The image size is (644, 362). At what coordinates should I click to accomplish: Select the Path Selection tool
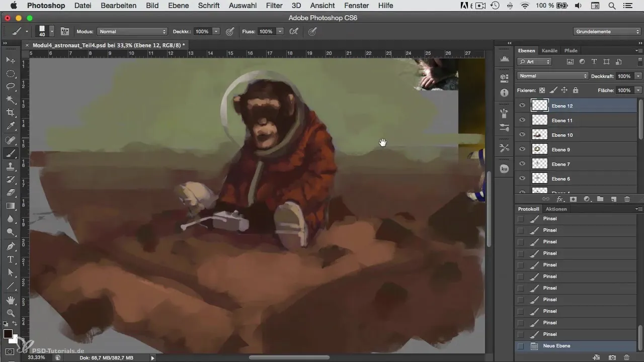(10, 273)
